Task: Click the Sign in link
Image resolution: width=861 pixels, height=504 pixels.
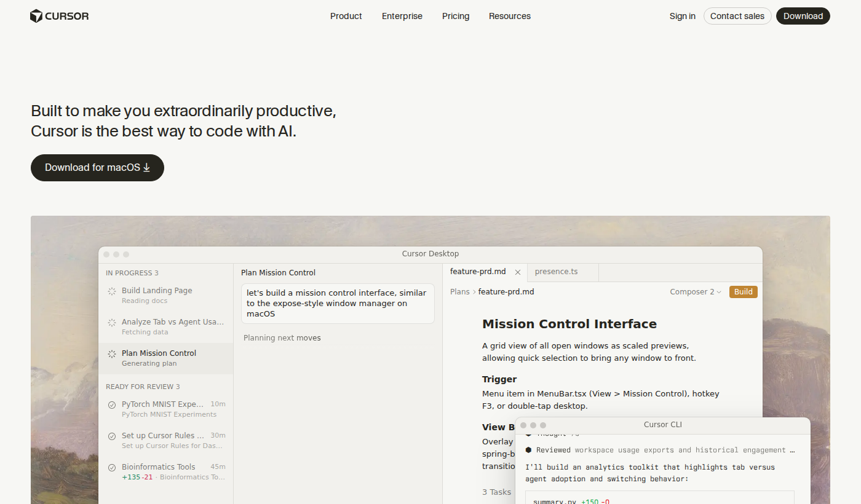Action: pos(683,16)
